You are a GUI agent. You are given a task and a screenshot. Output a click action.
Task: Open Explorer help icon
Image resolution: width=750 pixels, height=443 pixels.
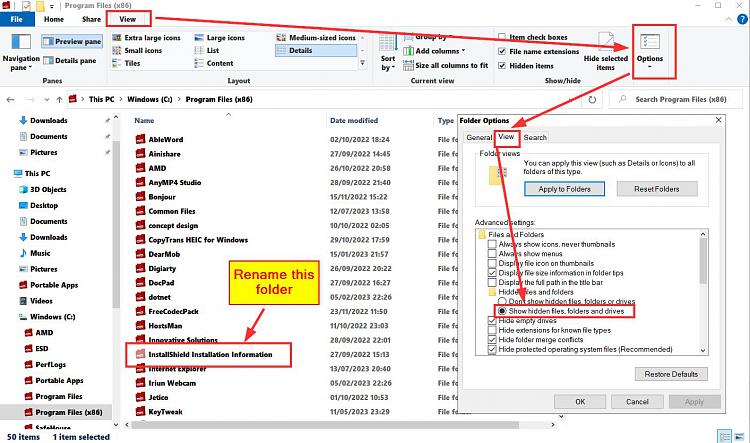coord(742,19)
